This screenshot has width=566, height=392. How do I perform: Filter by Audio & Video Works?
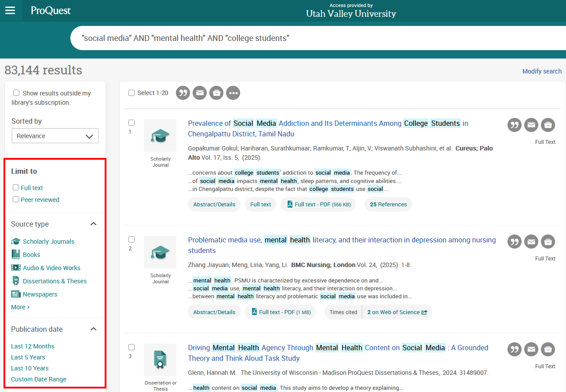[x=51, y=268]
